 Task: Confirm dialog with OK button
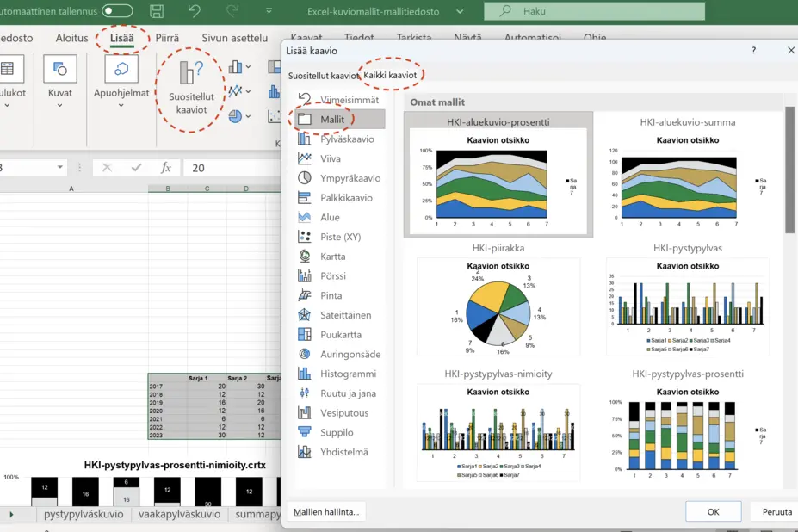point(713,511)
